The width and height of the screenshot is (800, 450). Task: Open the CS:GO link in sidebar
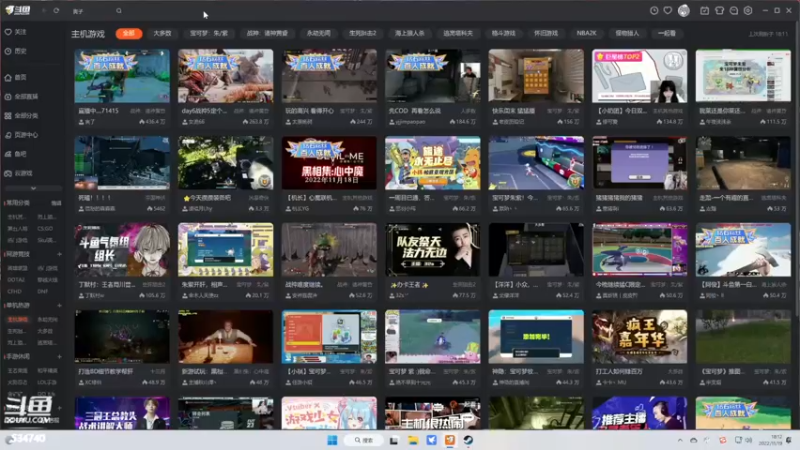click(45, 229)
